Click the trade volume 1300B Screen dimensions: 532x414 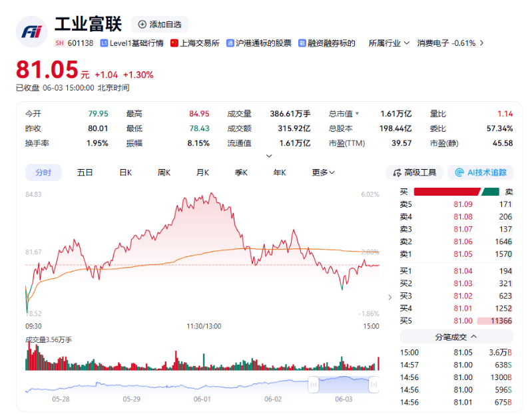pos(501,377)
